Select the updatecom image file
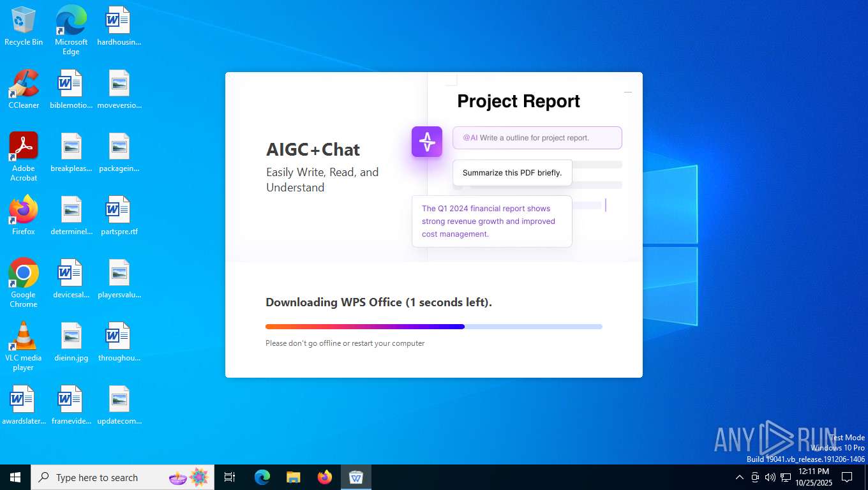The height and width of the screenshot is (490, 868). coord(119,405)
